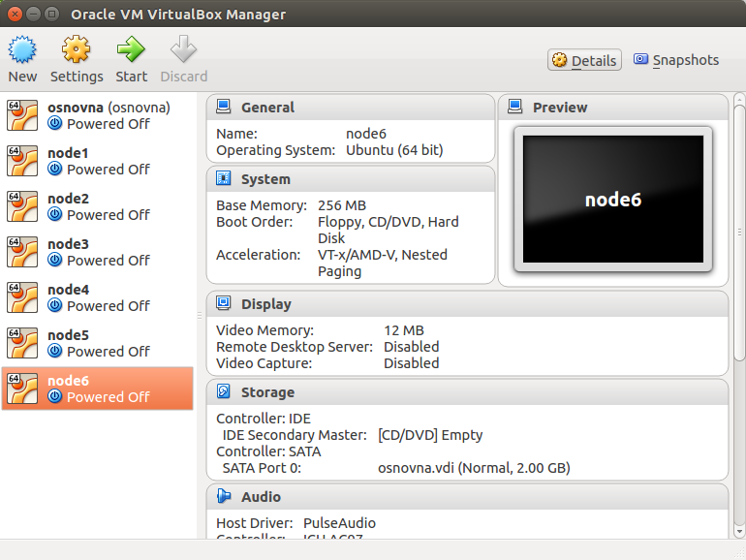Click the splitter handle between list and details

(200, 315)
